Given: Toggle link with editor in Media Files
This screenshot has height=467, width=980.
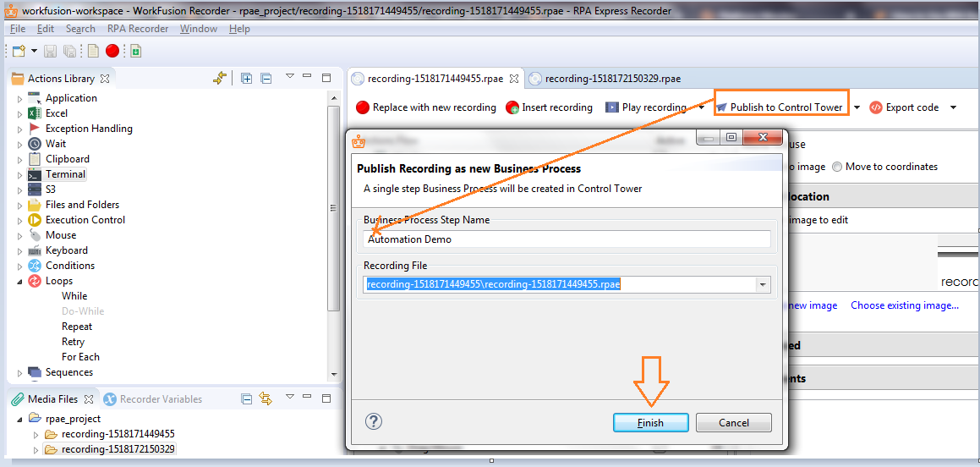Looking at the screenshot, I should click(266, 398).
